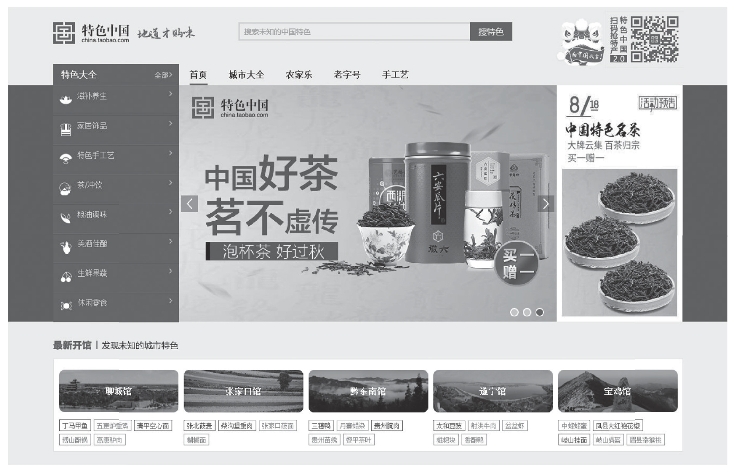Open the 农家乐 tab
The height and width of the screenshot is (472, 736).
tap(299, 75)
